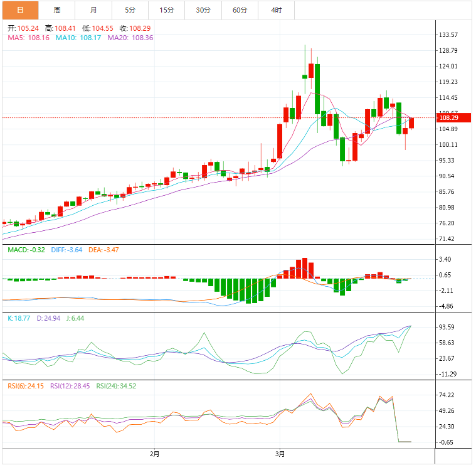
Task: Switch to the 4时 four-hour tab
Action: tap(277, 10)
